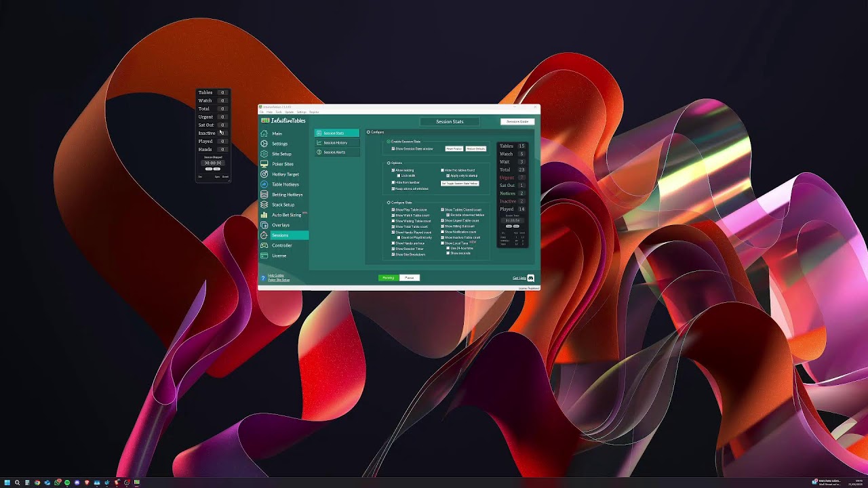Open WhatsApp from the taskbar
Image resolution: width=868 pixels, height=488 pixels.
click(57, 483)
